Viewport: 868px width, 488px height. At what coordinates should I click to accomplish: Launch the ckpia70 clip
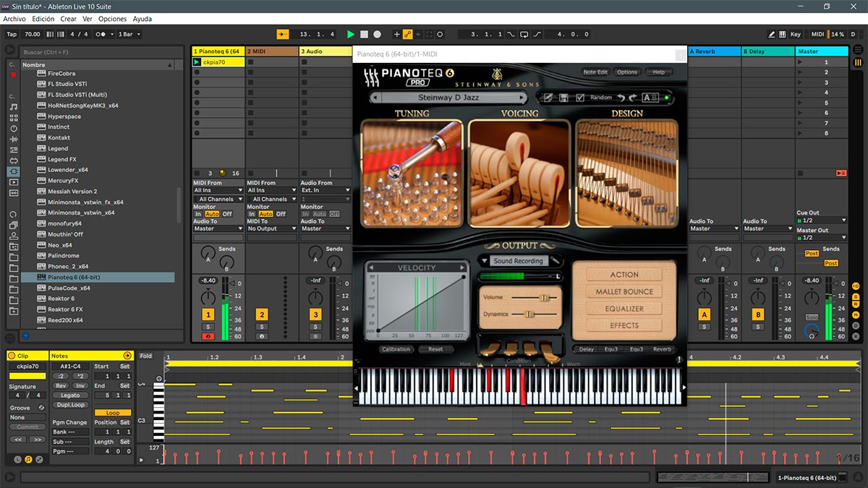197,62
